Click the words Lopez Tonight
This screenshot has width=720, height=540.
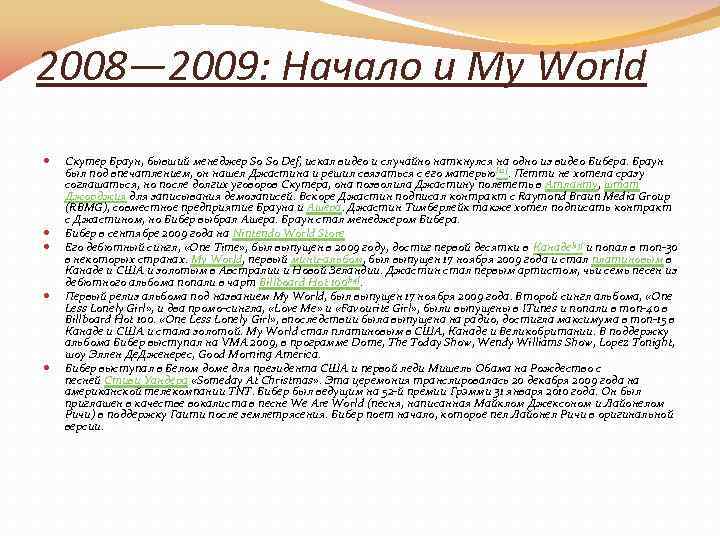coord(637,343)
